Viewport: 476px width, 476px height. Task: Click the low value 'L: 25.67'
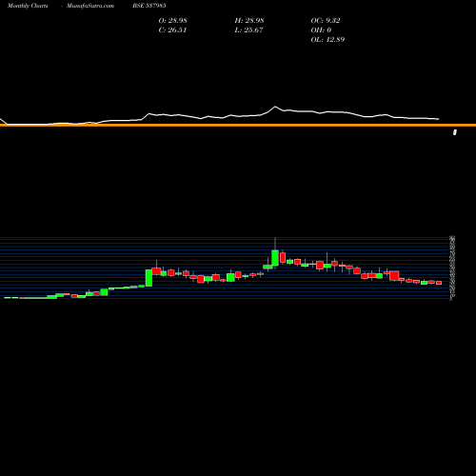248,30
